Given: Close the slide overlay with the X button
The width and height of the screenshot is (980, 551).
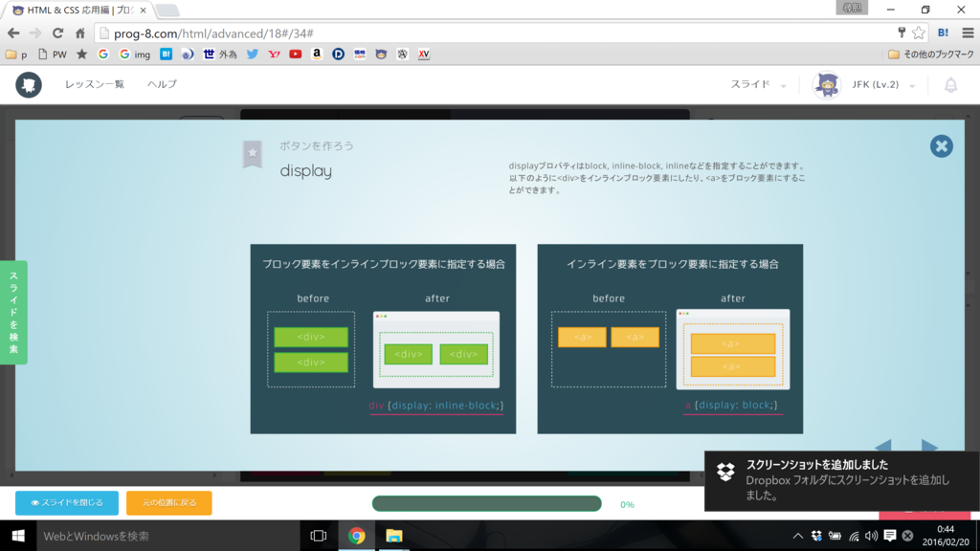Looking at the screenshot, I should (942, 146).
